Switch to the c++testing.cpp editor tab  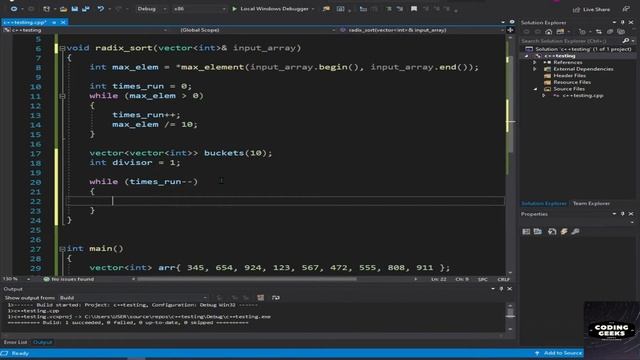point(24,22)
